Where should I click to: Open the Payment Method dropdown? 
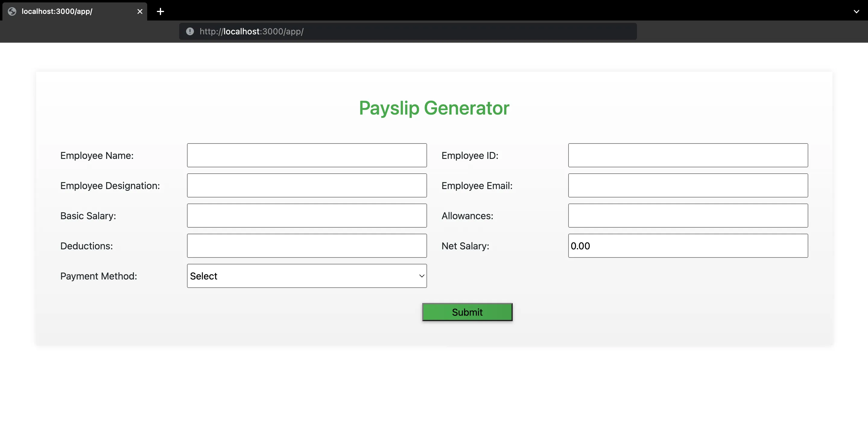(307, 276)
